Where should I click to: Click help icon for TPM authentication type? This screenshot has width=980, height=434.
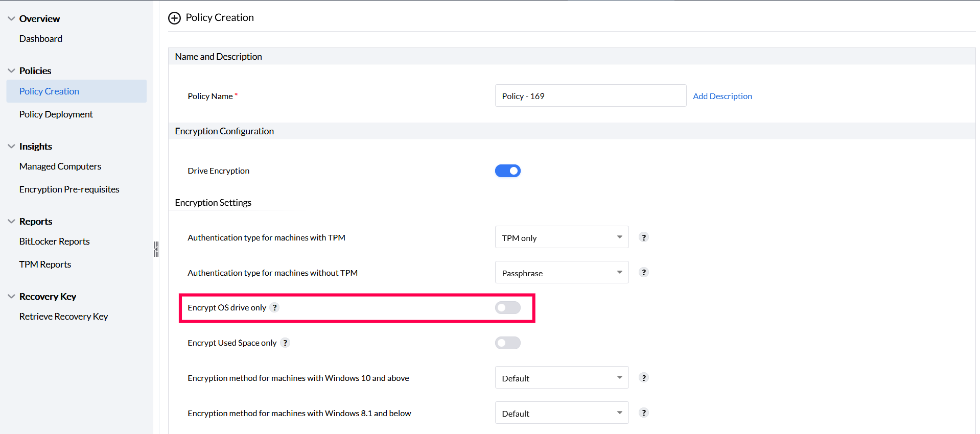tap(644, 237)
